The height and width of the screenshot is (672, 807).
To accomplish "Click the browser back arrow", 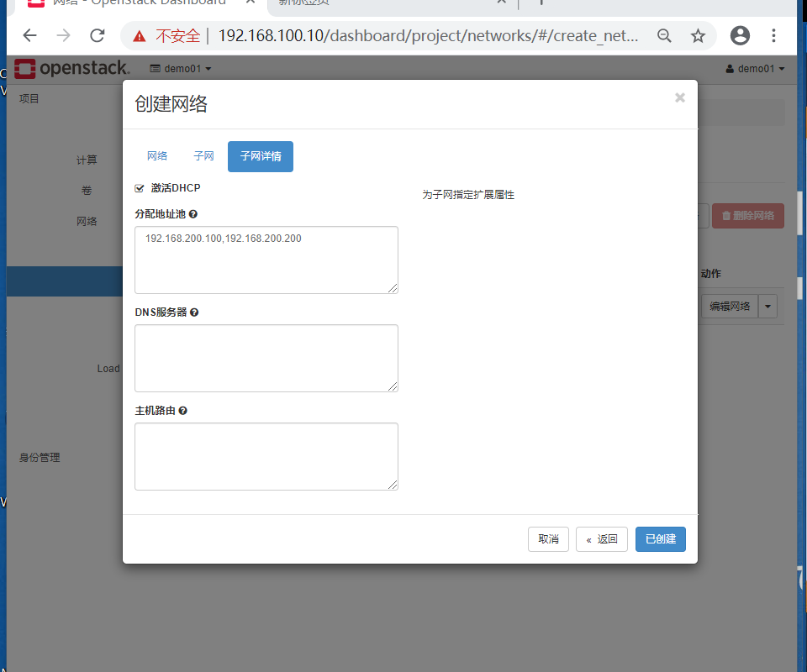I will coord(29,36).
